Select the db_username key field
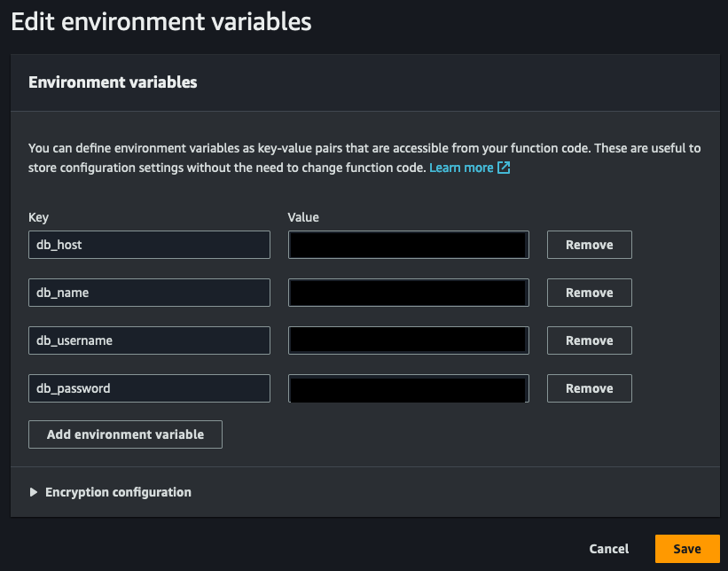This screenshot has height=571, width=728. coord(149,340)
